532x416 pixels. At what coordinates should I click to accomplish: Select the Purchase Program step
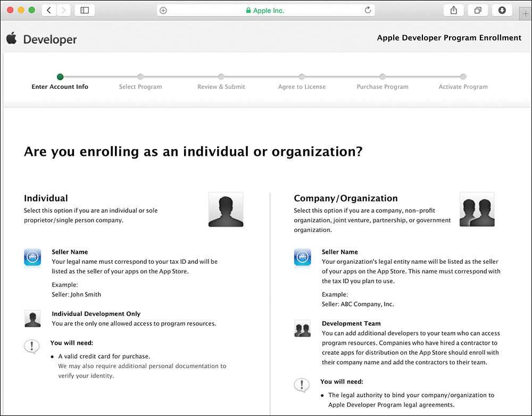(383, 87)
